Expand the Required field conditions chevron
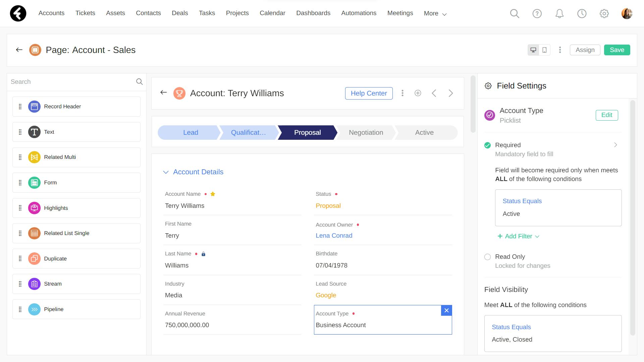Screen dimensions: 644x362 [x=615, y=144]
